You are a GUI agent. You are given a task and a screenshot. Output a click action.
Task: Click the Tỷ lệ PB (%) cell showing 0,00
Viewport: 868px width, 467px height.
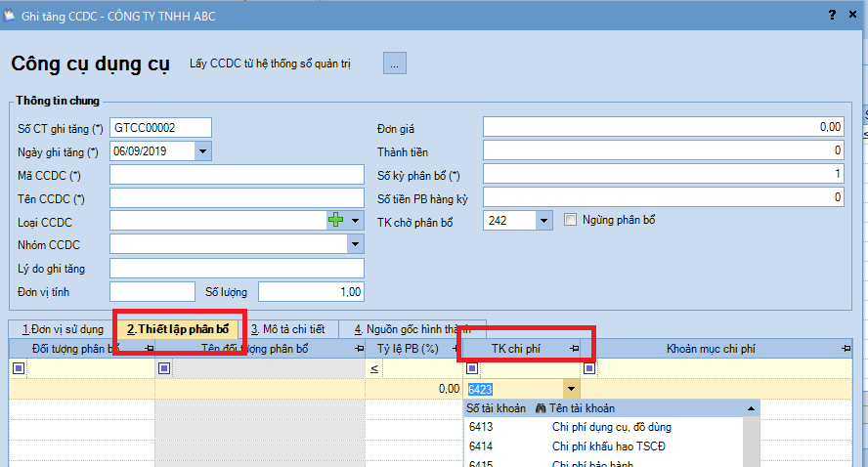coord(413,389)
